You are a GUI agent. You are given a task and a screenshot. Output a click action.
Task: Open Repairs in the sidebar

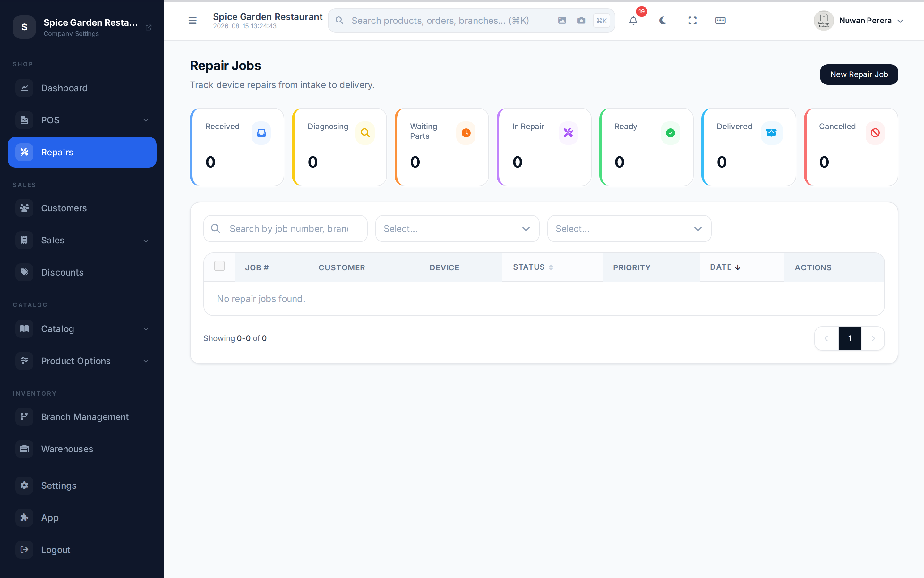pos(82,152)
